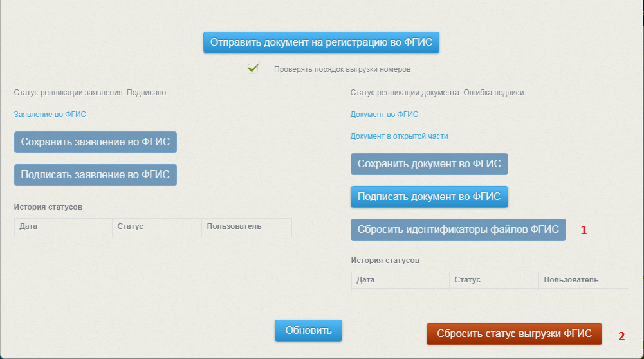Click 'Подписать заявление во ФГИС' button
This screenshot has width=644, height=359.
(95, 174)
